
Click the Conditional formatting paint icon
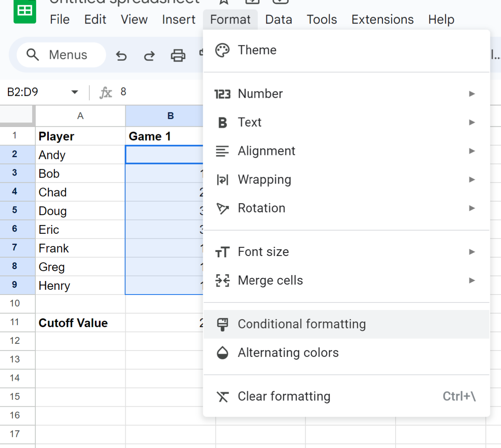(223, 324)
